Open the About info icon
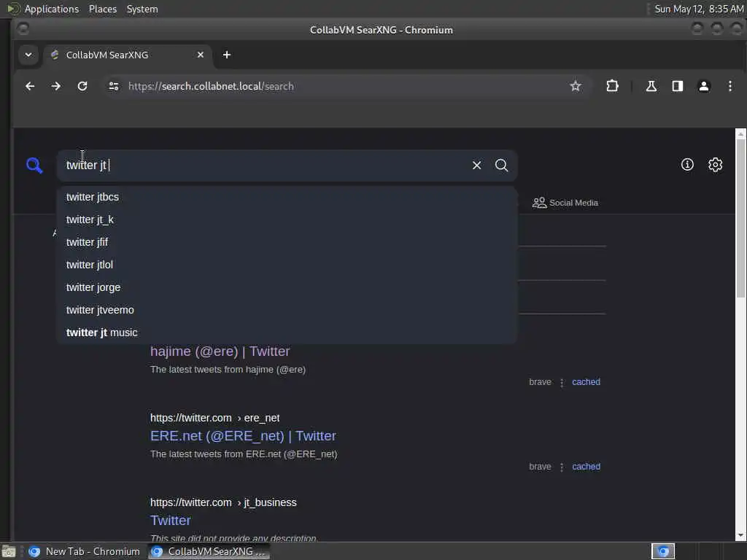This screenshot has height=560, width=747. (687, 165)
